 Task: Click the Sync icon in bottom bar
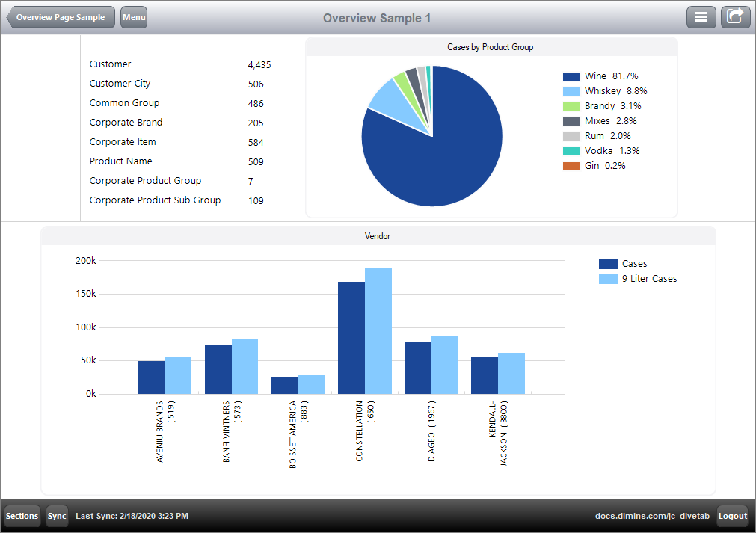click(57, 516)
